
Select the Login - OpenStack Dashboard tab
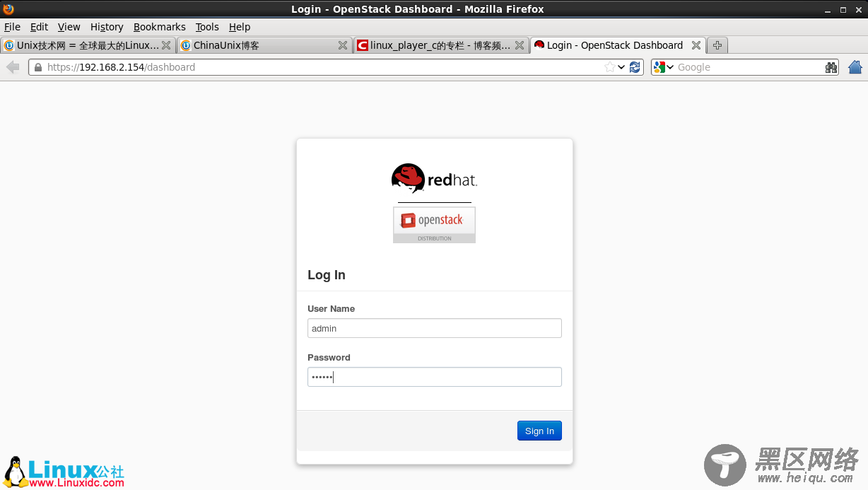pos(618,45)
